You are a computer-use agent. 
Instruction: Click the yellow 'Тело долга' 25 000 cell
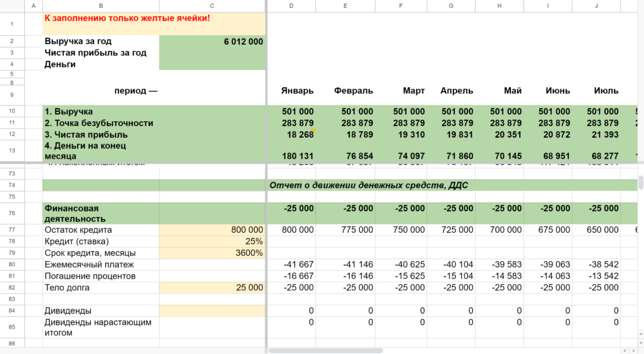tap(212, 287)
